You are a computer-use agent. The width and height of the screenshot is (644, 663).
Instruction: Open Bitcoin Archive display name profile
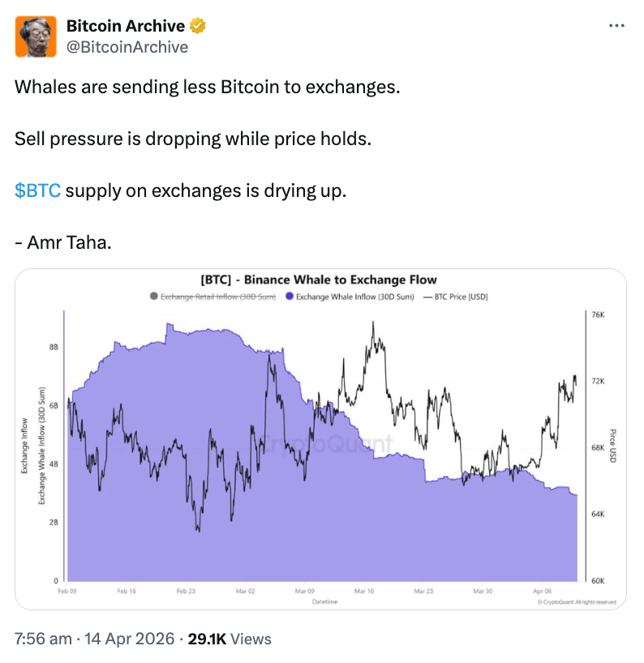[125, 27]
